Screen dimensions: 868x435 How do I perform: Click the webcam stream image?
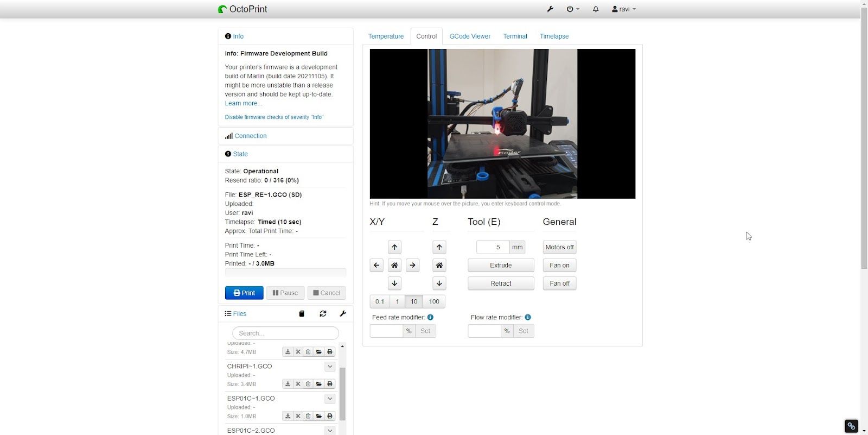[x=502, y=124]
